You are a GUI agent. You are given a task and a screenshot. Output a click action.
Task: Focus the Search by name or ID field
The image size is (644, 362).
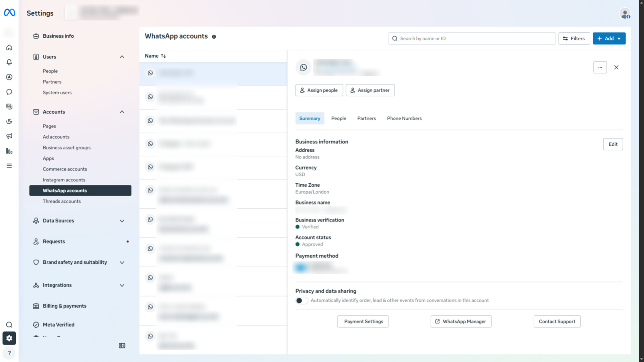coord(472,39)
